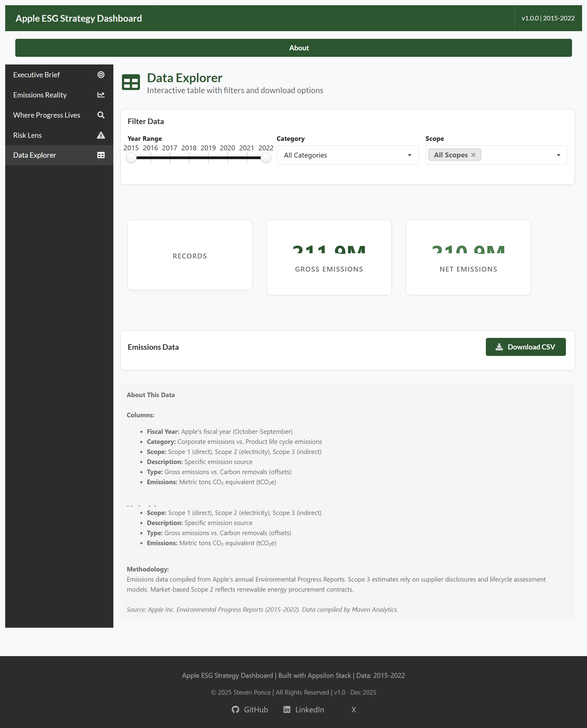This screenshot has height=728, width=587.
Task: Expand the Scope dropdown arrow
Action: pos(559,155)
